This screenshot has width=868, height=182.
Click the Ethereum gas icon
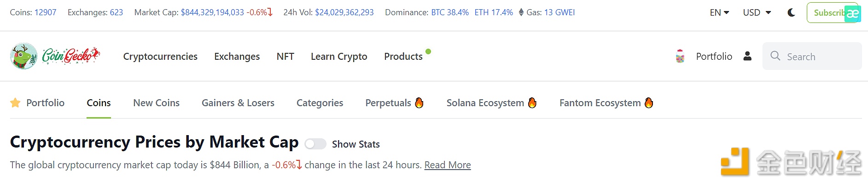coord(521,12)
